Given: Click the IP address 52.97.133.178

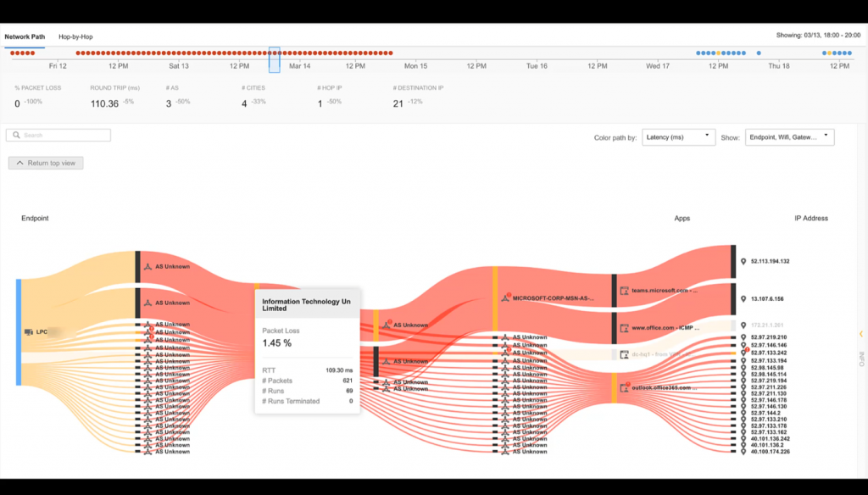Looking at the screenshot, I should pos(769,425).
